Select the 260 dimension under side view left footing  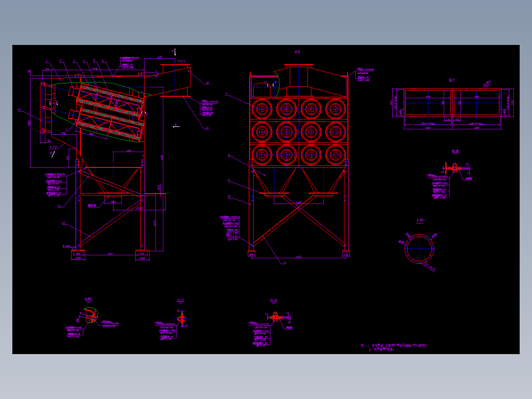[78, 258]
